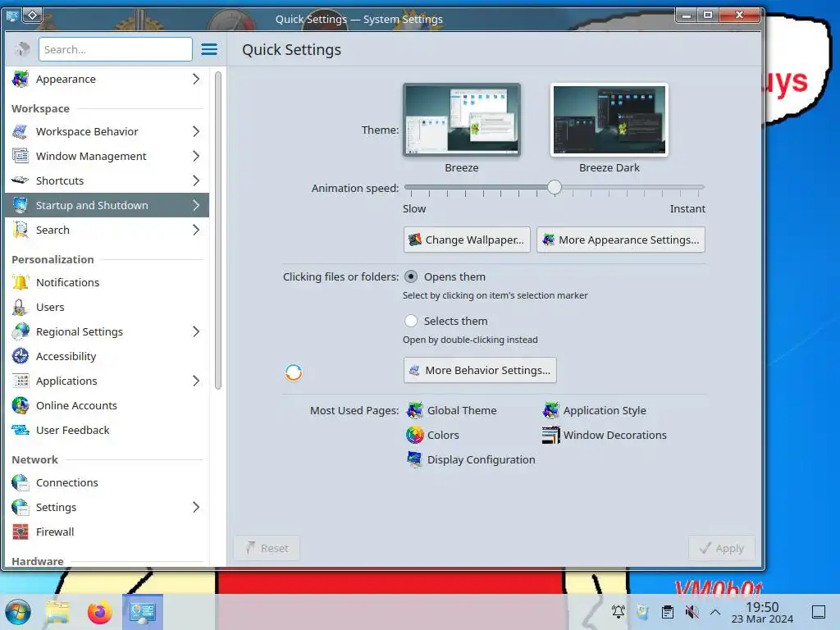Open the Accessibility settings entry
Viewport: 840px width, 630px height.
[x=107, y=356]
